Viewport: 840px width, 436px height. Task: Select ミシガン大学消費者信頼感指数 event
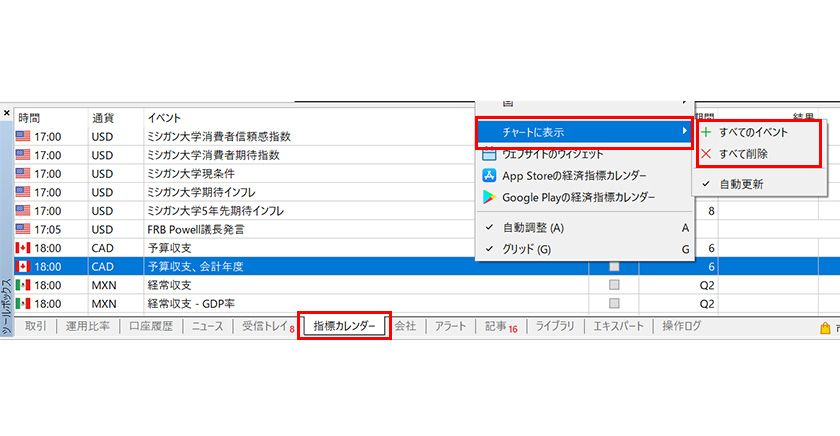tap(219, 136)
